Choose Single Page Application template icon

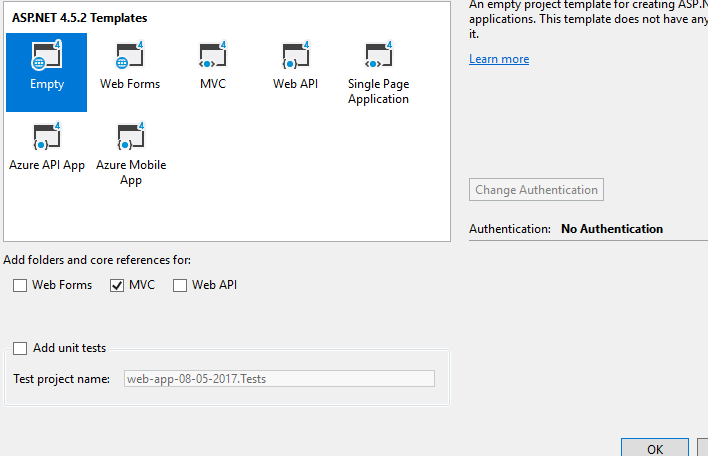tap(378, 55)
